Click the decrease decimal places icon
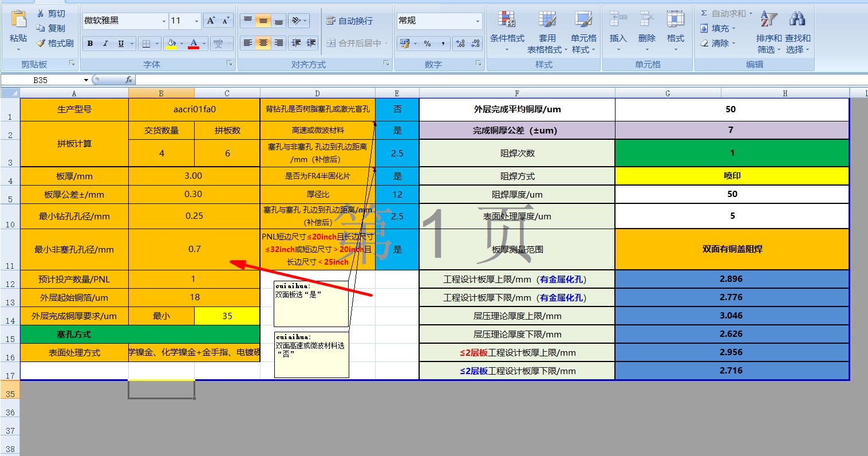Viewport: 868px width, 456px height. [475, 44]
